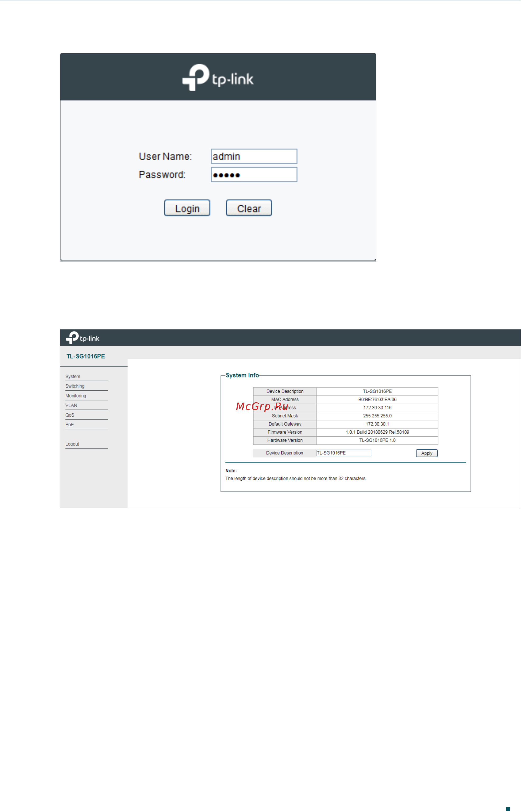Click the Logout link in sidebar

pos(72,444)
